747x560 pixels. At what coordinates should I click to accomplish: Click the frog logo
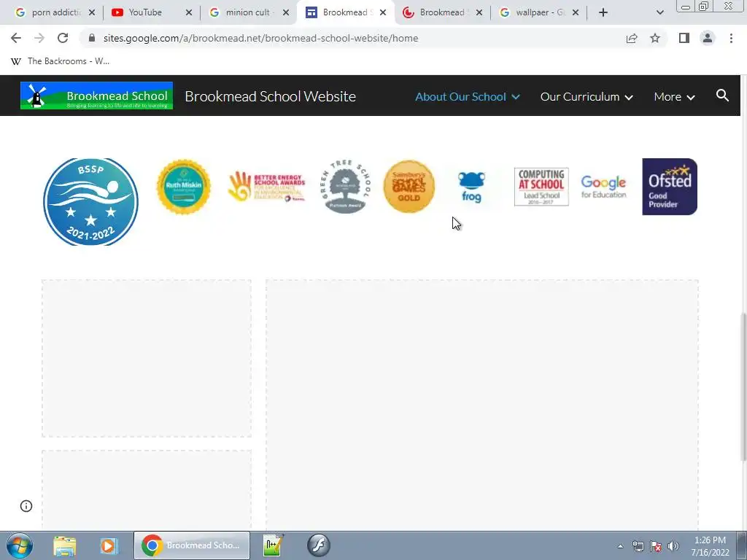click(x=472, y=187)
